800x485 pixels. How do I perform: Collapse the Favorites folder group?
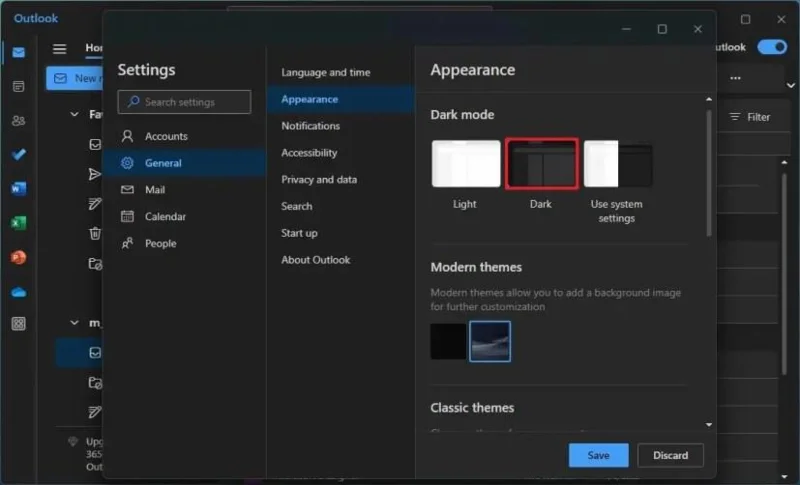[74, 114]
